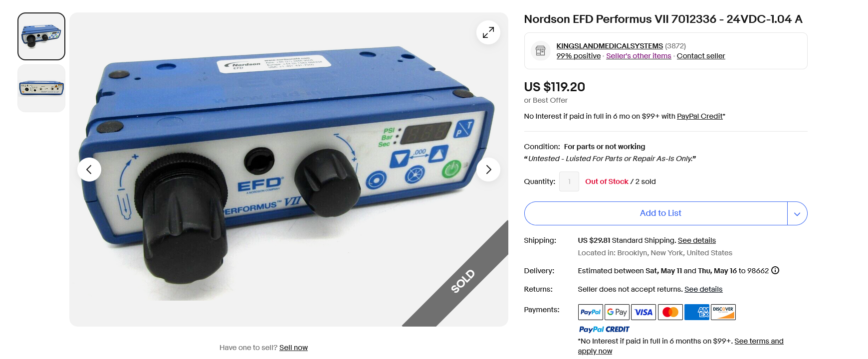This screenshot has width=868, height=359.
Task: Click the quantity input field
Action: click(x=569, y=181)
